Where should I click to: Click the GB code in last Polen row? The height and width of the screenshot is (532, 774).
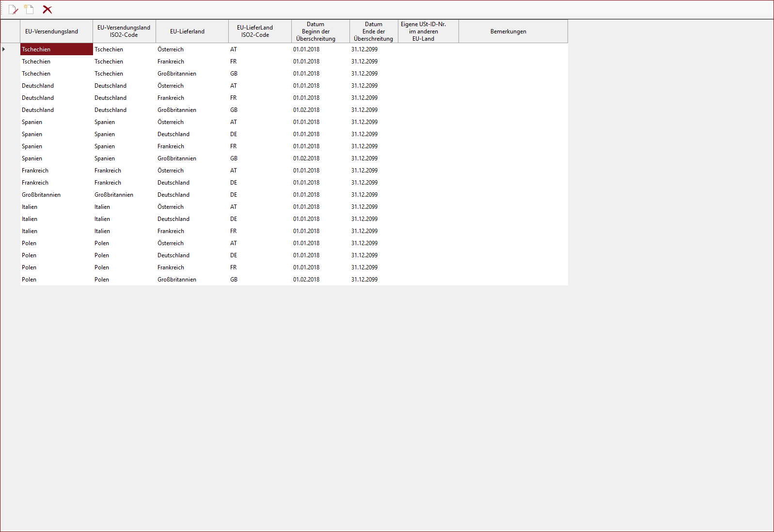[234, 280]
